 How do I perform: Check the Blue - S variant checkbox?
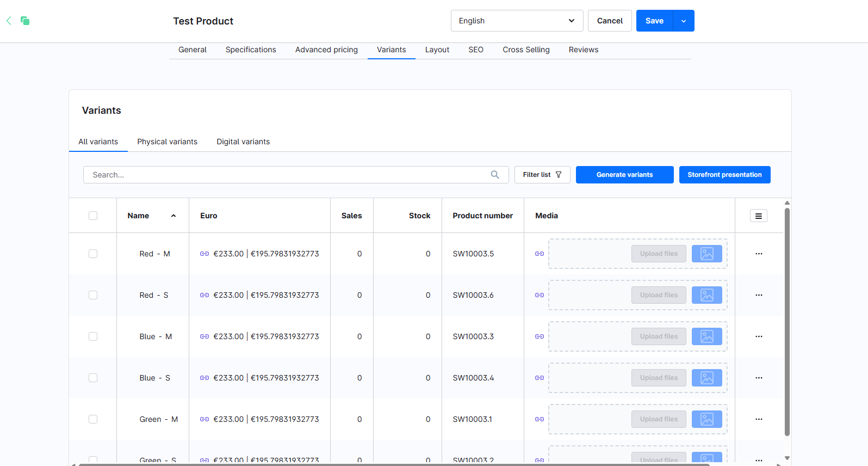point(93,378)
